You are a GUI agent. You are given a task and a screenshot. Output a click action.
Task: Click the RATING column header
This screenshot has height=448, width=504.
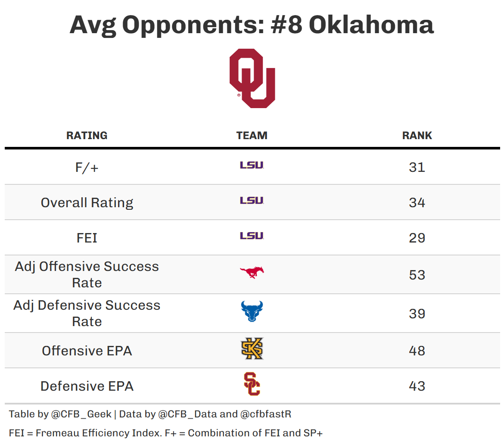tap(87, 136)
